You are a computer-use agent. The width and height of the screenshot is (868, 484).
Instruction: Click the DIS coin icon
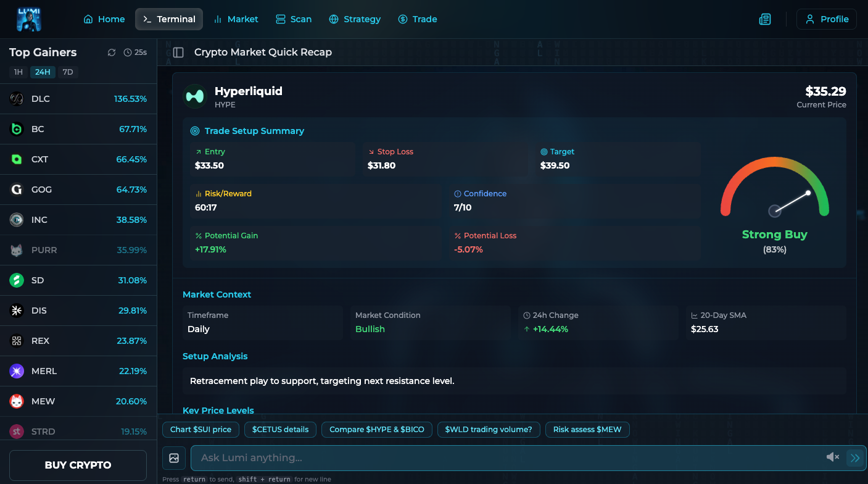point(17,311)
